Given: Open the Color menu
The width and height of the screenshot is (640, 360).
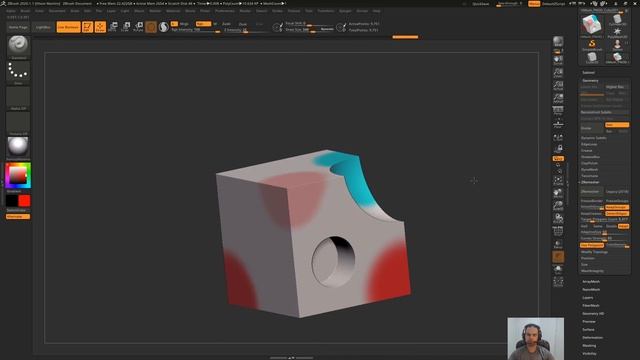Looking at the screenshot, I should (39, 11).
